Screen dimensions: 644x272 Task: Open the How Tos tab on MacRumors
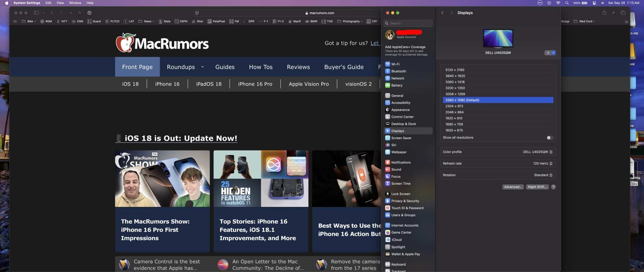click(261, 67)
